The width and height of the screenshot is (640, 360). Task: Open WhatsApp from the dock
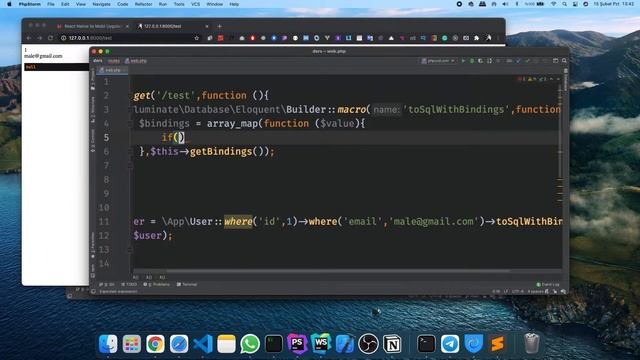click(x=250, y=344)
